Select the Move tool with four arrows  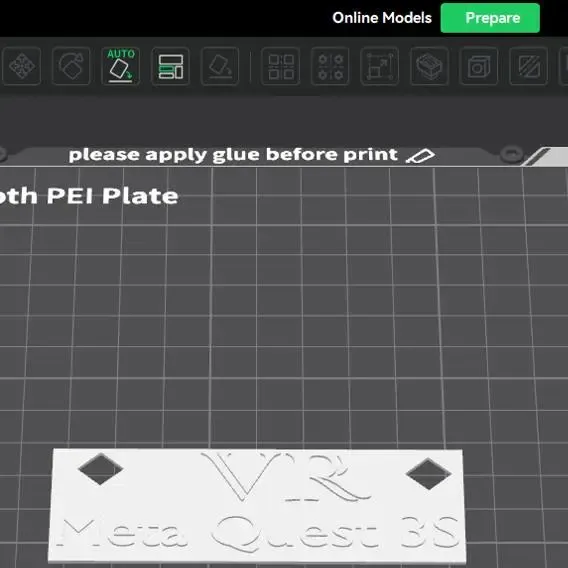(22, 66)
